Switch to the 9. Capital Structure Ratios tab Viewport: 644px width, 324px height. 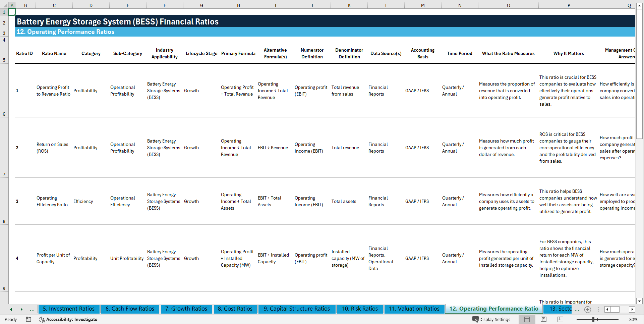coord(297,309)
